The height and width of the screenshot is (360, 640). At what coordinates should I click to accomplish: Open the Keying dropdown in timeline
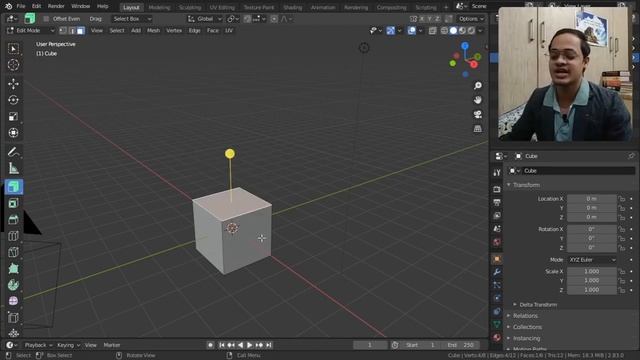click(x=68, y=345)
